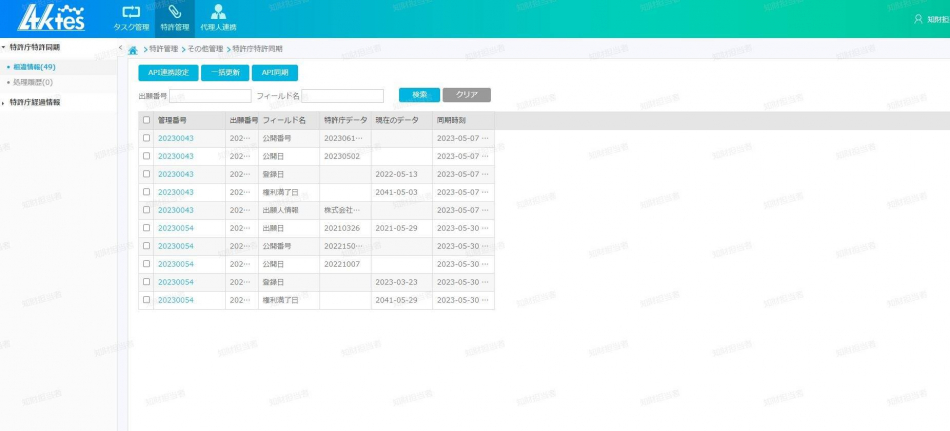
Task: Click the user profile icon at top right
Action: click(x=919, y=19)
